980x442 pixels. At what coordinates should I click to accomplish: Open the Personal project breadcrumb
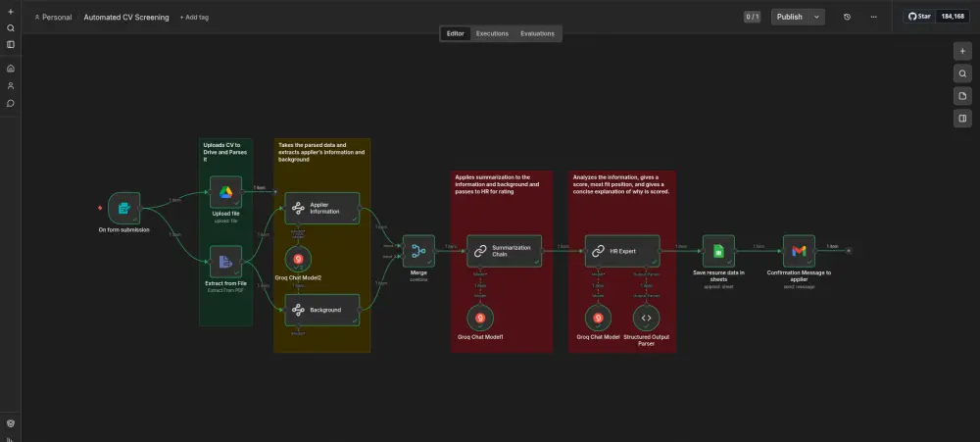(53, 18)
